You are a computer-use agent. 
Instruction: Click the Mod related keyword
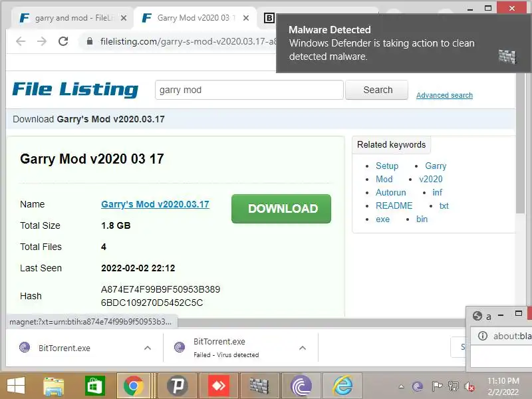click(384, 179)
